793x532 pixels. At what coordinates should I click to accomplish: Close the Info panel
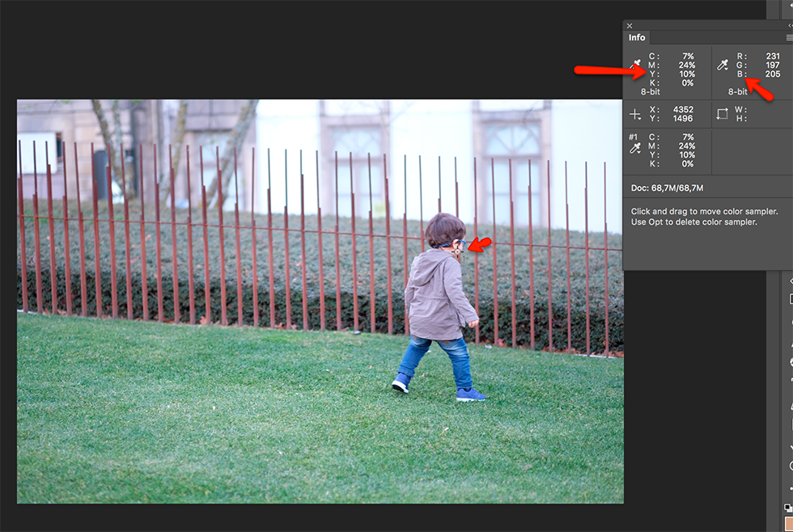(x=630, y=26)
